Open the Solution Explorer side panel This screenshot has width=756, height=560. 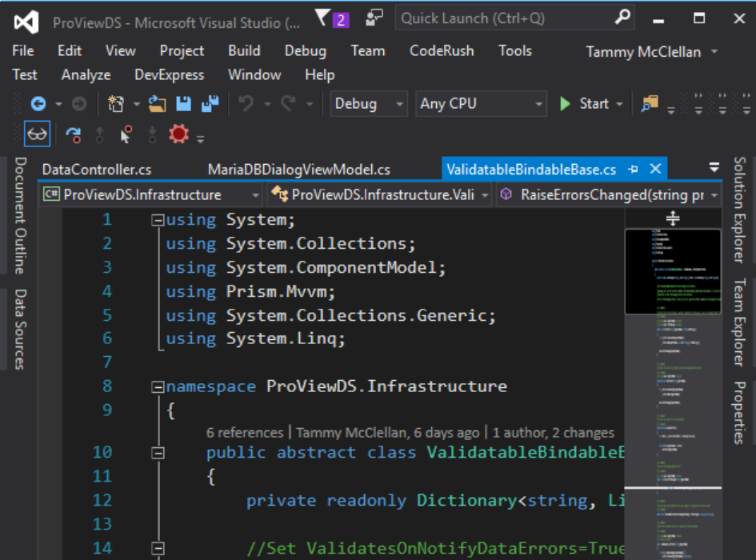[x=739, y=210]
